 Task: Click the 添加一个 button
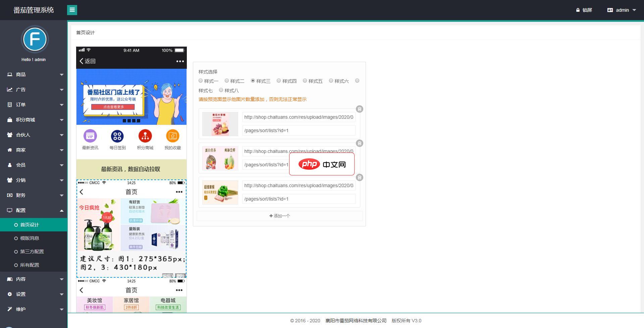[279, 216]
